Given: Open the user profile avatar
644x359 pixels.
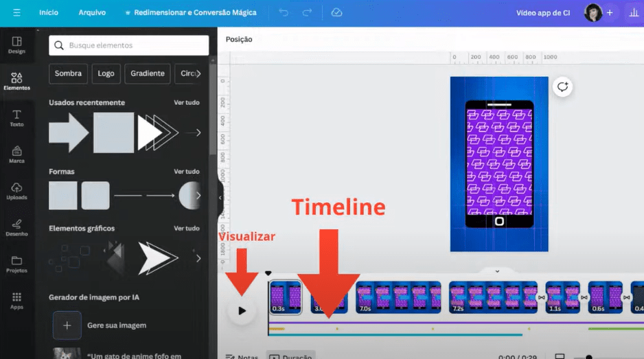Looking at the screenshot, I should (593, 13).
